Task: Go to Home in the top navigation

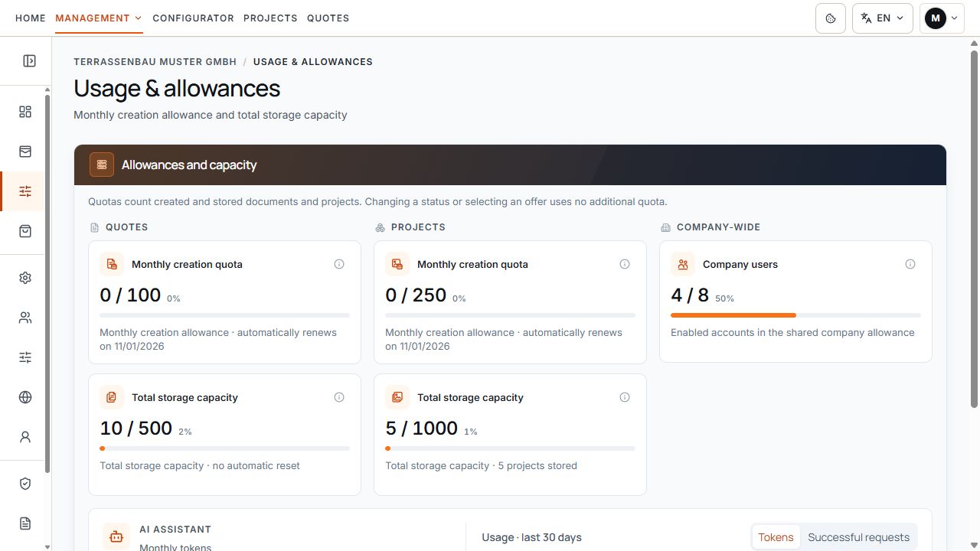Action: (x=31, y=18)
